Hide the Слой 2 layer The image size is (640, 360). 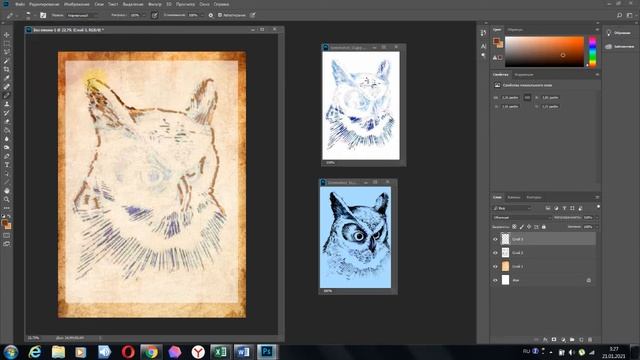(495, 253)
